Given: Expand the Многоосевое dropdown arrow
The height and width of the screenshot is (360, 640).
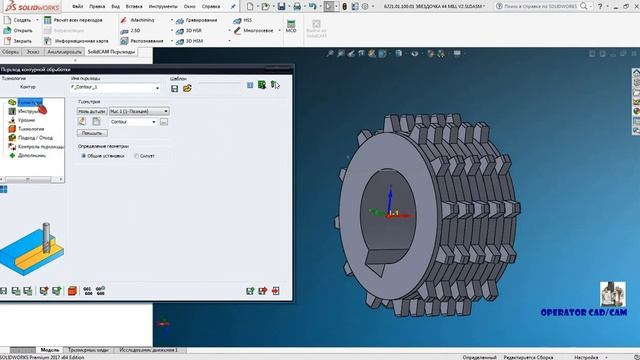Looking at the screenshot, I should coord(280,31).
